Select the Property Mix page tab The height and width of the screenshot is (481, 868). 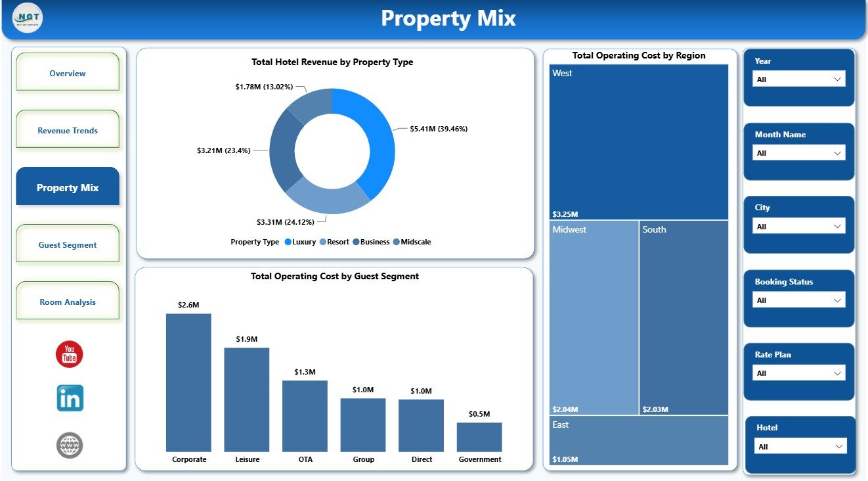pyautogui.click(x=68, y=187)
